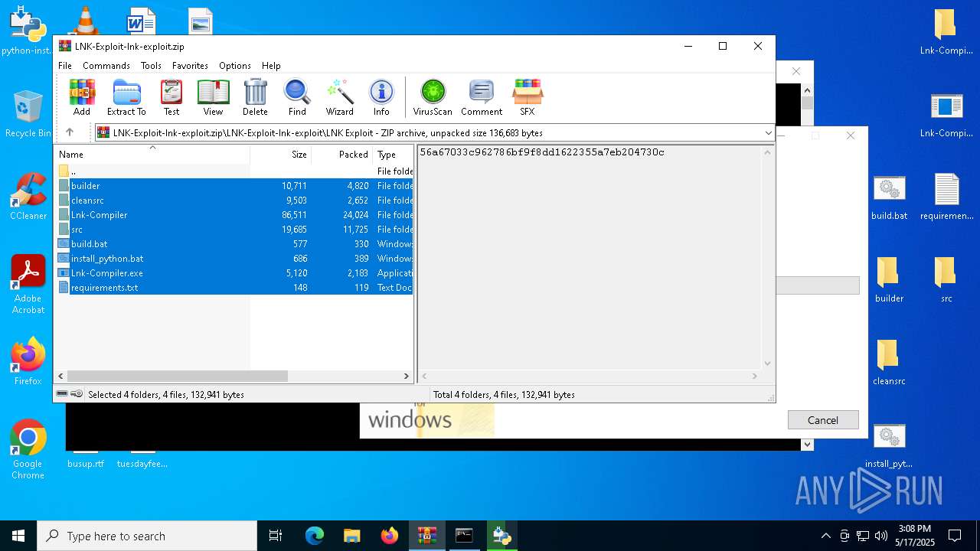Open Adobe Acrobat desktop shortcut
Viewport: 980px width, 551px height.
(28, 285)
